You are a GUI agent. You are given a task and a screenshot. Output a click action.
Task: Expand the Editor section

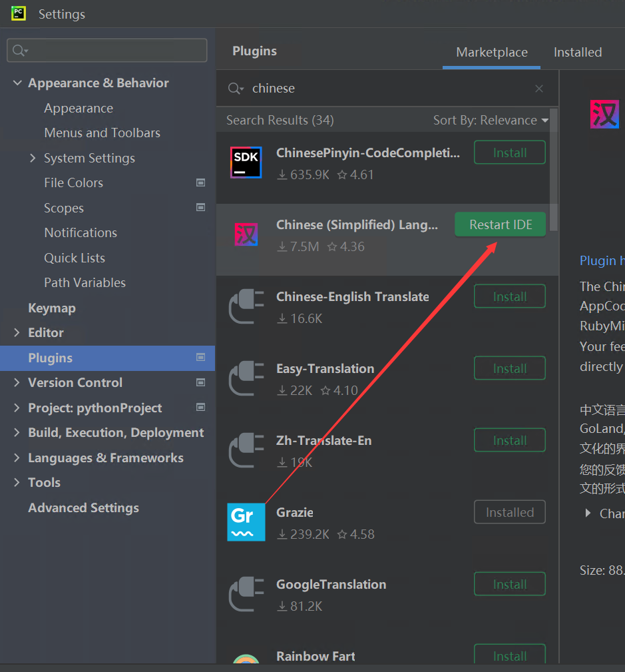click(x=17, y=332)
